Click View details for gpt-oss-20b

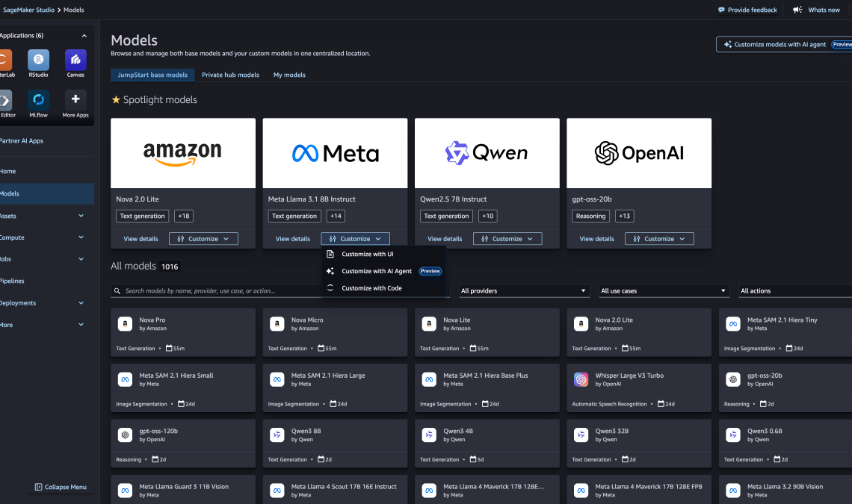click(596, 239)
